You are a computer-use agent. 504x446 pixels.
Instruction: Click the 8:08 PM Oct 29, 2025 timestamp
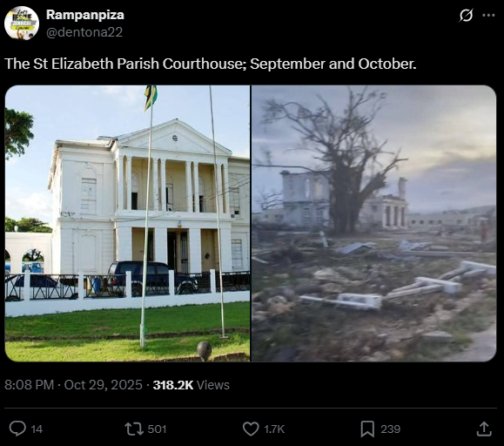(73, 385)
